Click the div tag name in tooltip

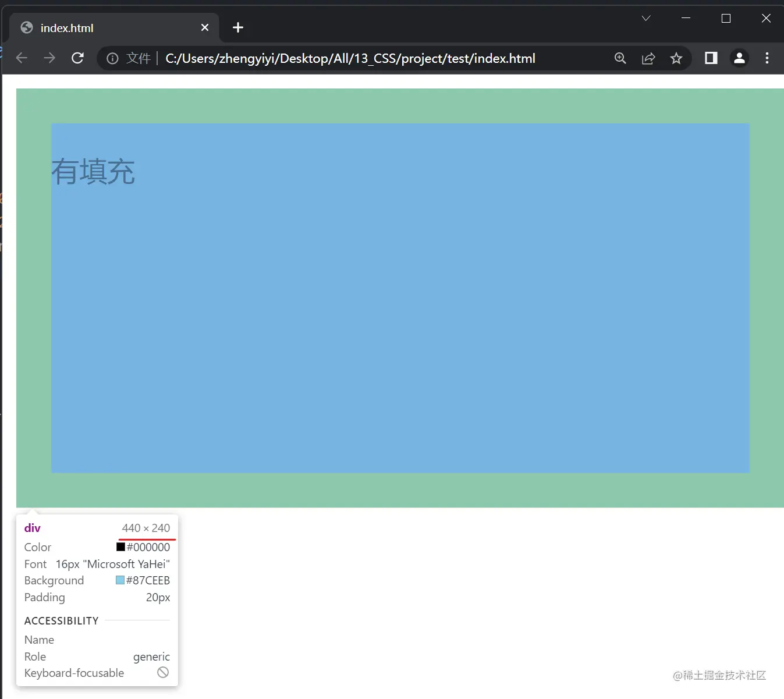click(x=33, y=528)
